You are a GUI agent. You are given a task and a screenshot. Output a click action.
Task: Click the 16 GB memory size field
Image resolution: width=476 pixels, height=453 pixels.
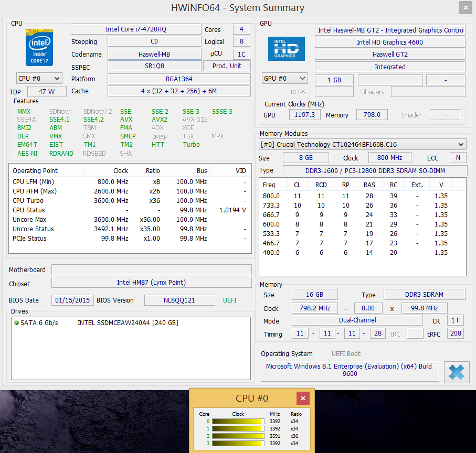[314, 295]
